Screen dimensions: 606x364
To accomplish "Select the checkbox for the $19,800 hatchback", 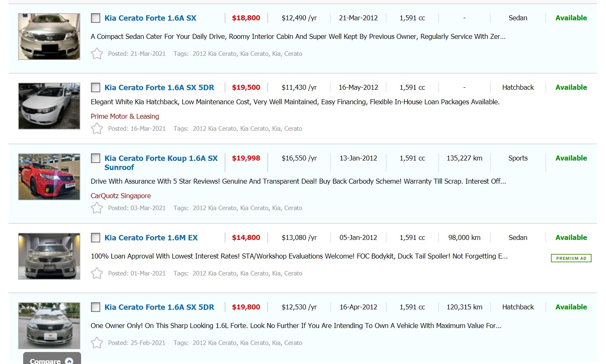I will click(x=96, y=307).
